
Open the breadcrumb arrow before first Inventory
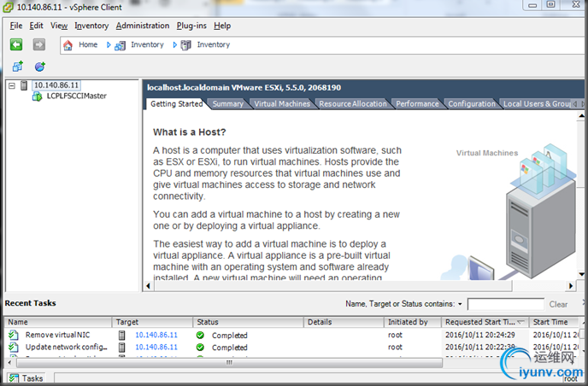[x=109, y=45]
